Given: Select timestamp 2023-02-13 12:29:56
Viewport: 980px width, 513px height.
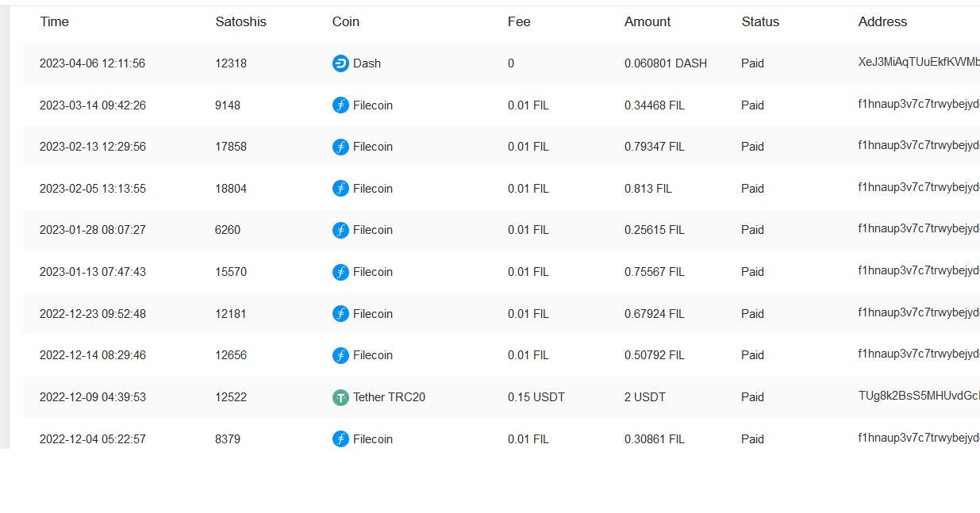Looking at the screenshot, I should (92, 147).
